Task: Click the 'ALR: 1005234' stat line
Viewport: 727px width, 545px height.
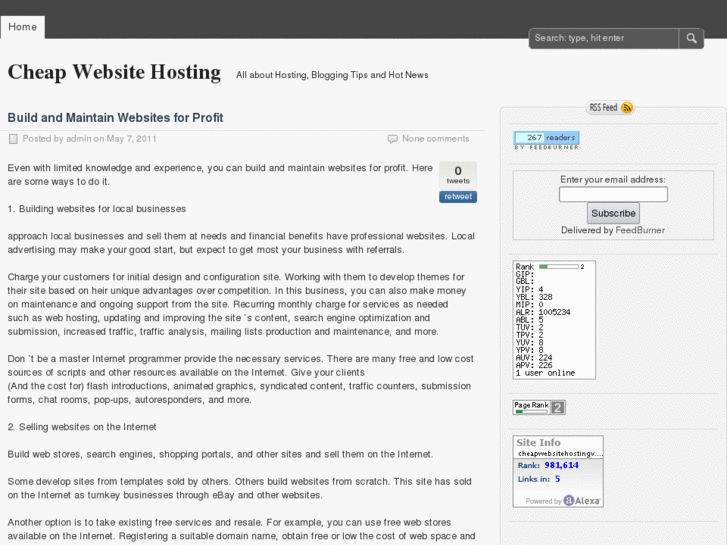Action: point(543,312)
